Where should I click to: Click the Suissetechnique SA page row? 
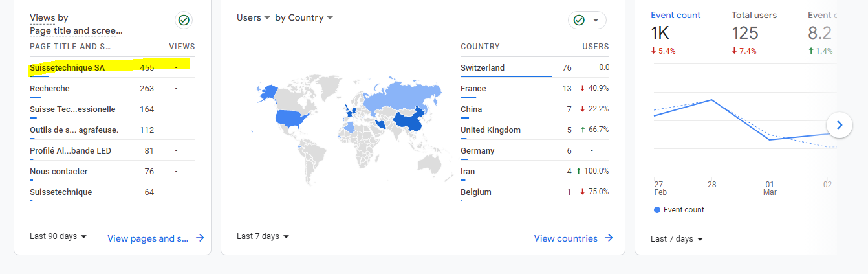point(67,67)
